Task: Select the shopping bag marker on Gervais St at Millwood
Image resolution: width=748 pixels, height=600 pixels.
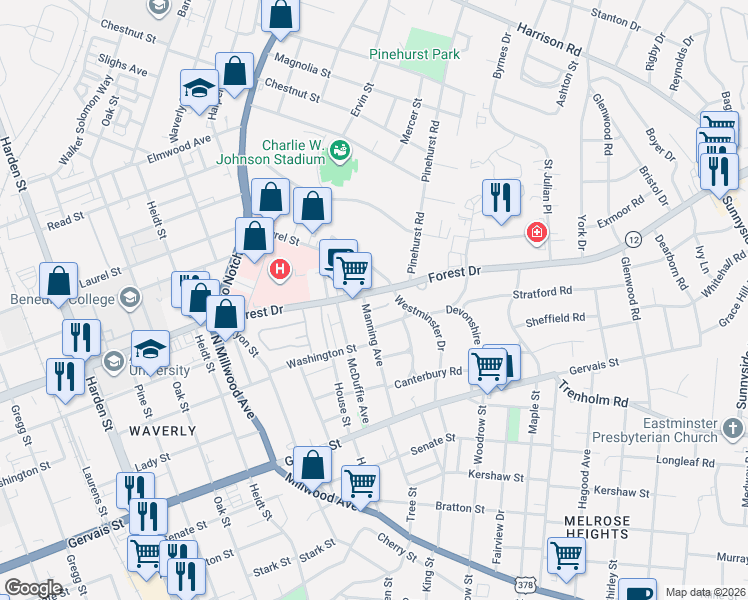Action: [312, 466]
